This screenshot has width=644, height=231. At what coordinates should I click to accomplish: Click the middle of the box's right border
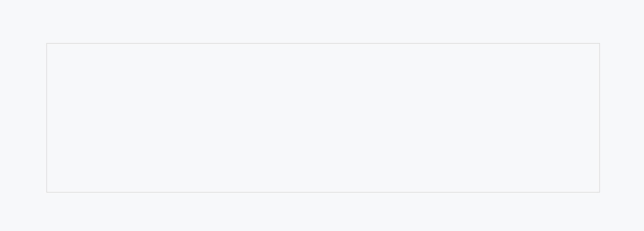(x=600, y=118)
